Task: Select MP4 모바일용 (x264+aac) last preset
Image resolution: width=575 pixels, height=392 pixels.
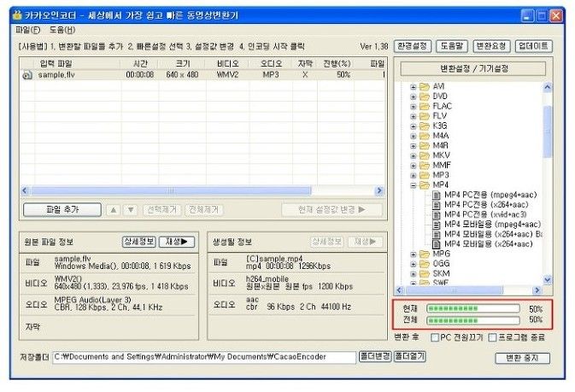Action: pyautogui.click(x=489, y=244)
